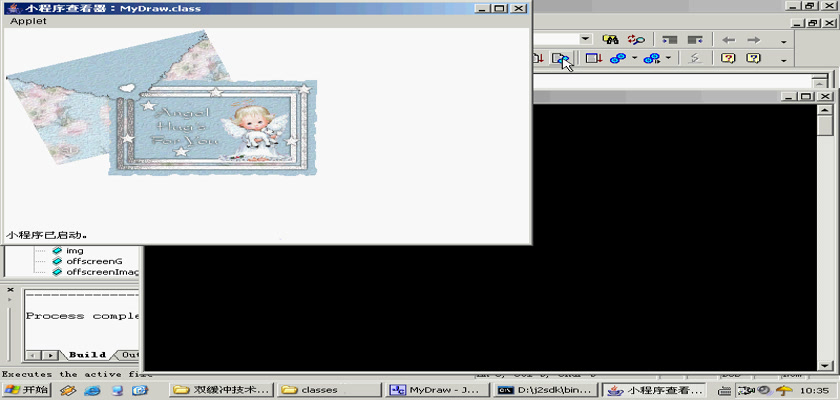Switch to the 小程序查看 taskbar button
840x400 pixels.
pyautogui.click(x=652, y=390)
